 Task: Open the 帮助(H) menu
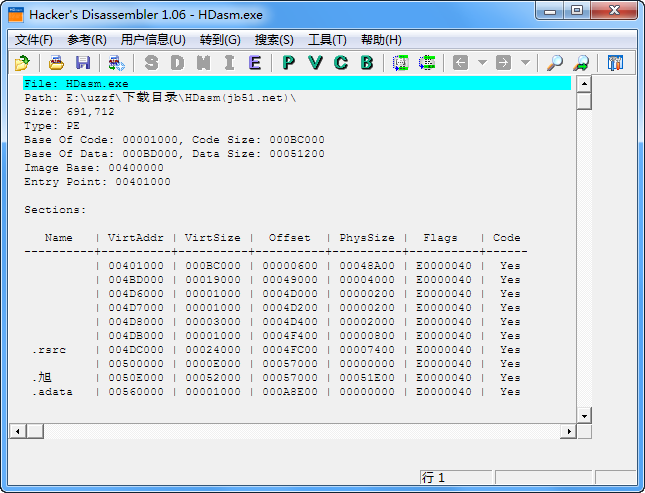[381, 40]
